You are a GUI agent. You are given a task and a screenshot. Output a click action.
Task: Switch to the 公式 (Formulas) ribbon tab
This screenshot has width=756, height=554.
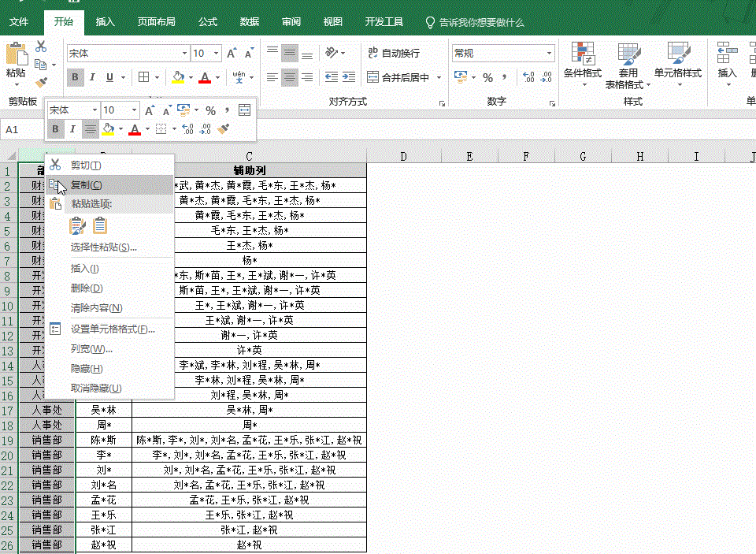[x=208, y=22]
